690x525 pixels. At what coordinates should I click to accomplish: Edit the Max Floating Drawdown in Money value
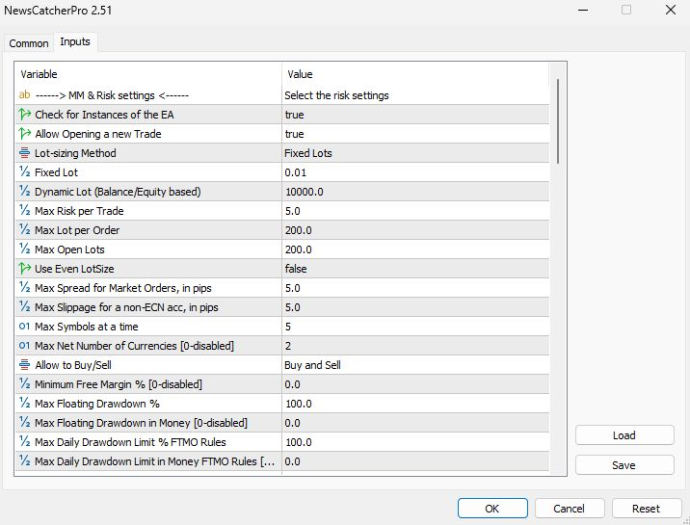(x=415, y=422)
